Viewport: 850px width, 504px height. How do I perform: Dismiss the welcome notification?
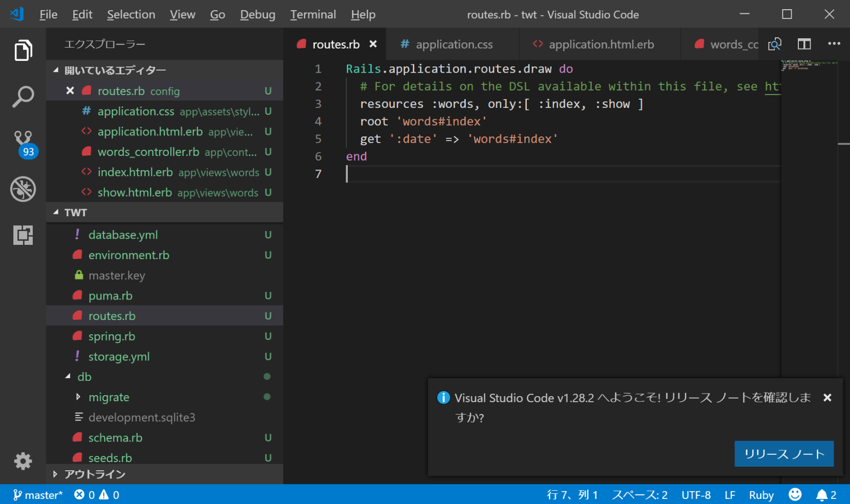click(827, 398)
